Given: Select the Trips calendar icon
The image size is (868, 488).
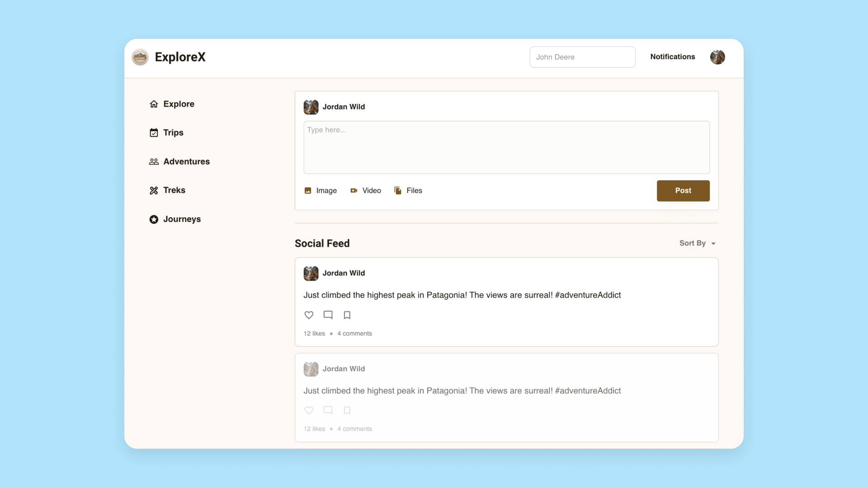Looking at the screenshot, I should pos(154,132).
